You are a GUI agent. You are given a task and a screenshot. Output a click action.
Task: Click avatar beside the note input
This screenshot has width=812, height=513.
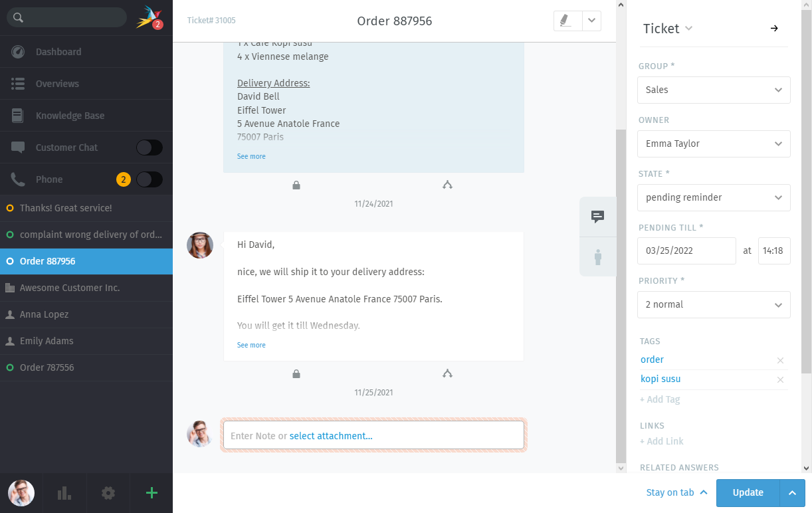(200, 434)
